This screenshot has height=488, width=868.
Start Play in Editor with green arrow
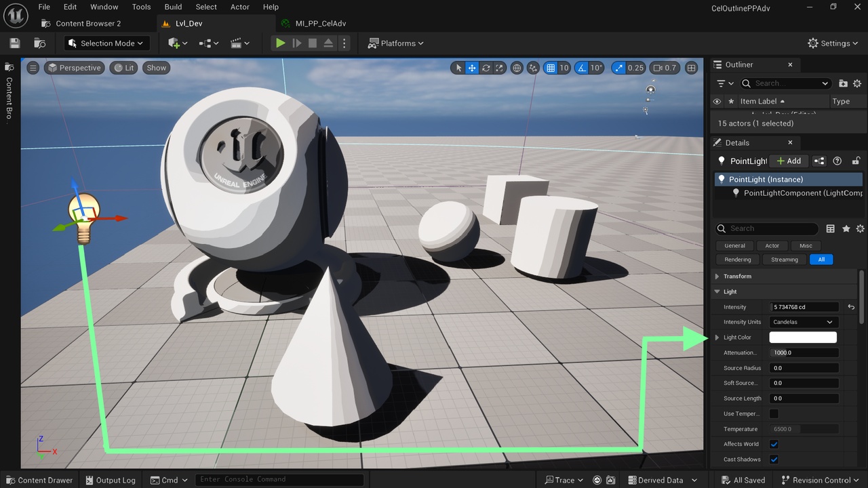(280, 43)
